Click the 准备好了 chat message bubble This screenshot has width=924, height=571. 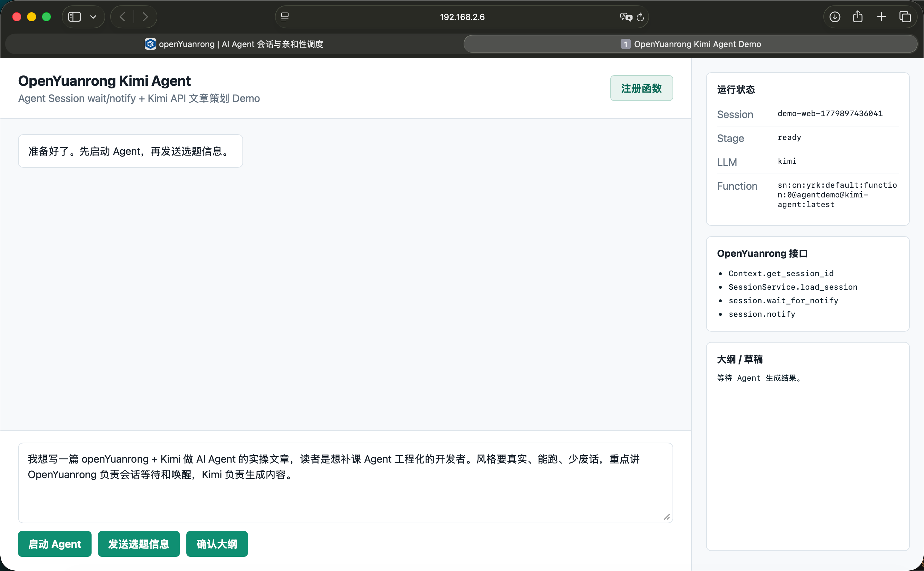click(131, 151)
